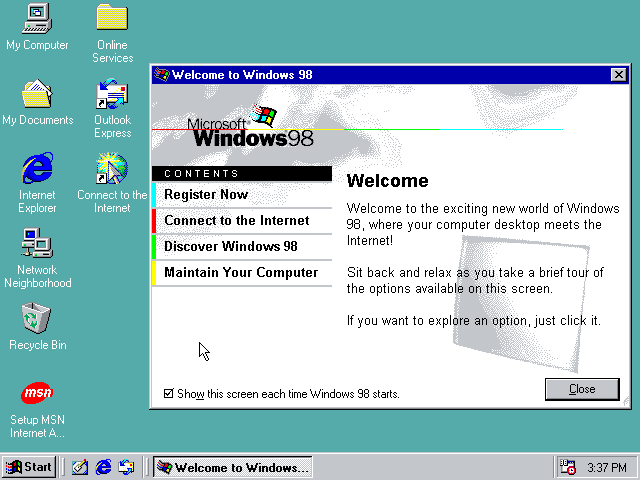The image size is (640, 480).
Task: Choose Register Now in contents list
Action: point(242,195)
